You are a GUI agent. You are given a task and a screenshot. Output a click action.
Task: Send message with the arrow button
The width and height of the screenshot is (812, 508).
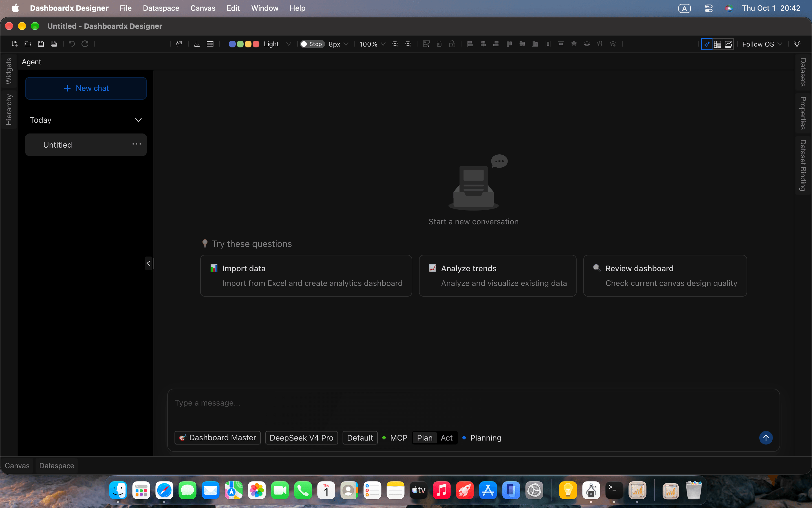pyautogui.click(x=766, y=438)
